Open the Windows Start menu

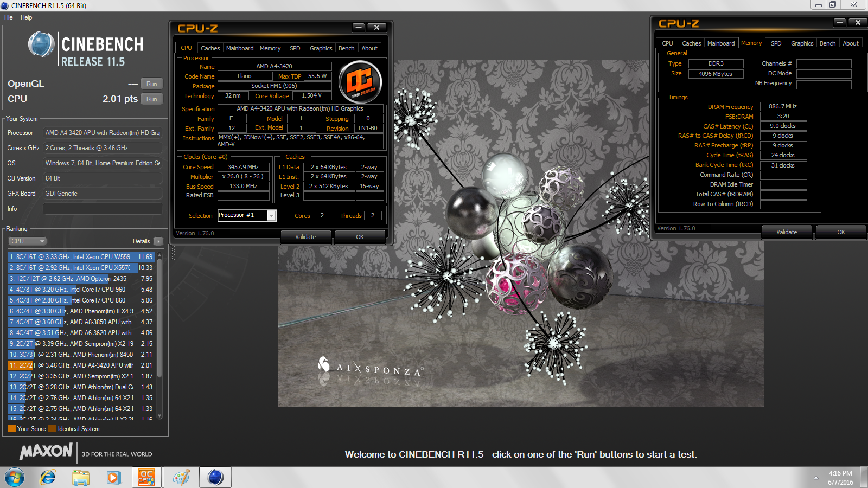(x=15, y=478)
